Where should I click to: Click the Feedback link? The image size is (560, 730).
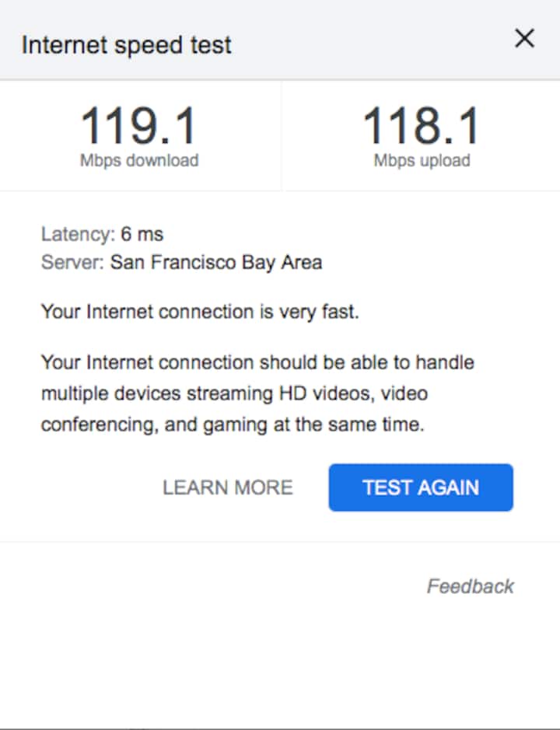(x=470, y=586)
